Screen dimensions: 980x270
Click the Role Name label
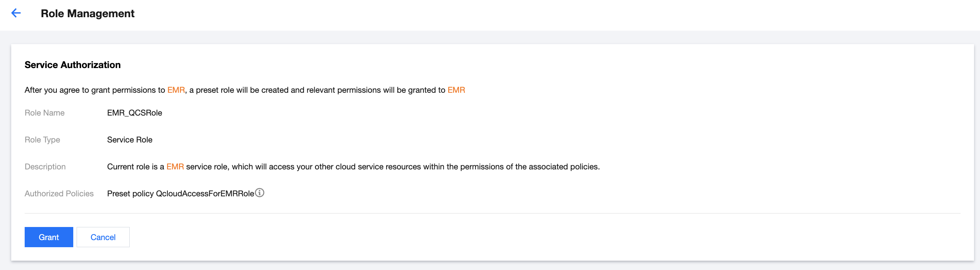click(x=44, y=113)
